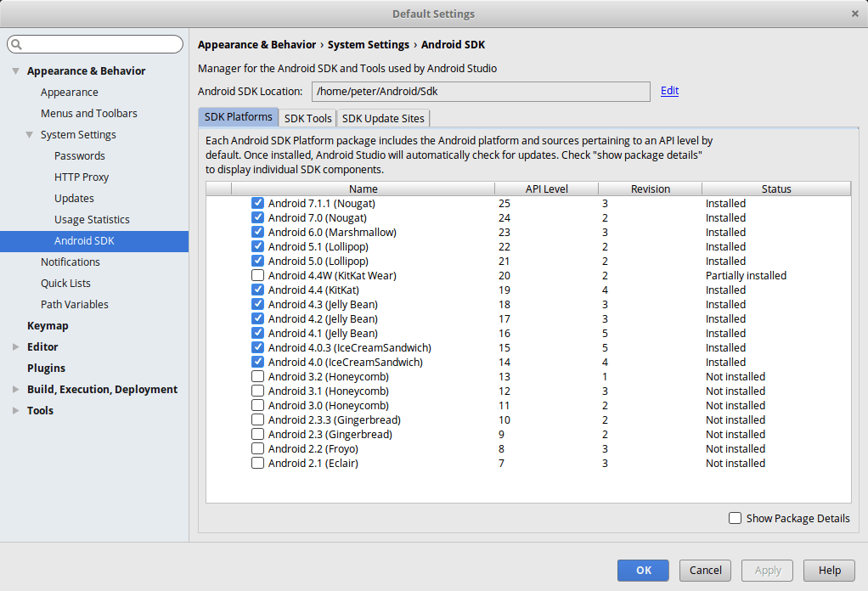This screenshot has width=868, height=591.
Task: Collapse the Appearance & Behavior section
Action: [16, 70]
